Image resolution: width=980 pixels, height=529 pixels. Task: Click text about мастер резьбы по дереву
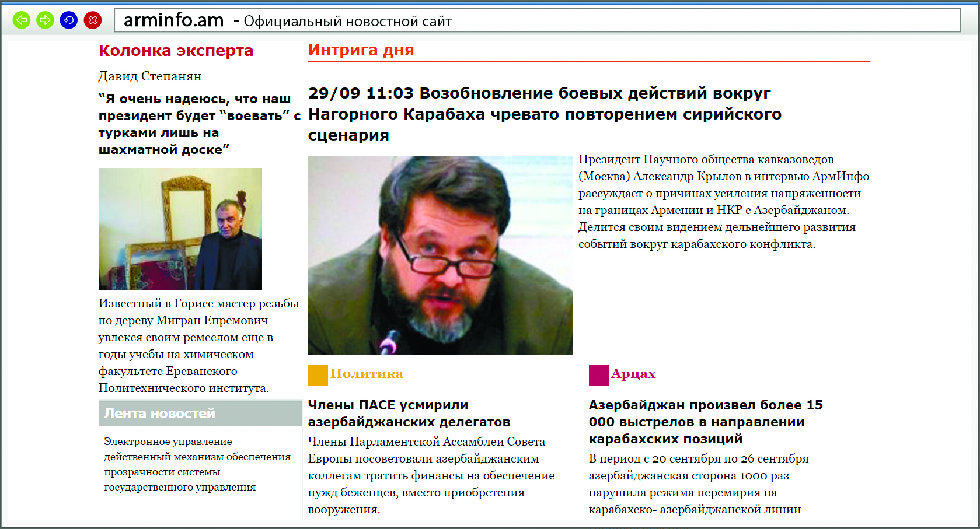[198, 345]
